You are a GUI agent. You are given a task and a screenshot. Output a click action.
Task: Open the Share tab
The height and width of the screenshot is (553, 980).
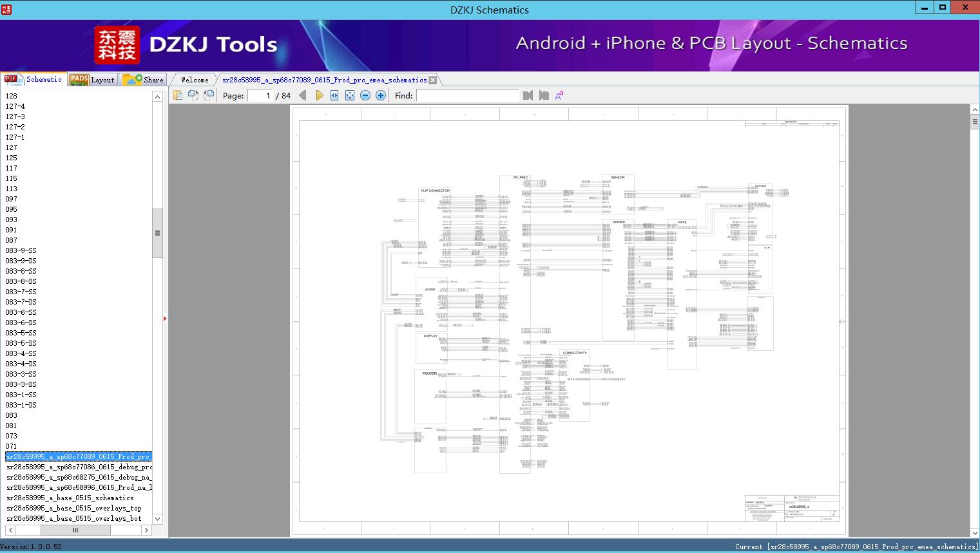click(x=143, y=80)
